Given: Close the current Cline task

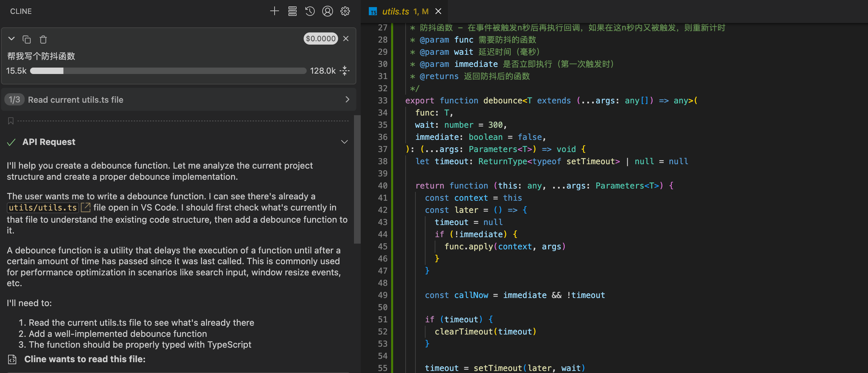Looking at the screenshot, I should (x=346, y=39).
